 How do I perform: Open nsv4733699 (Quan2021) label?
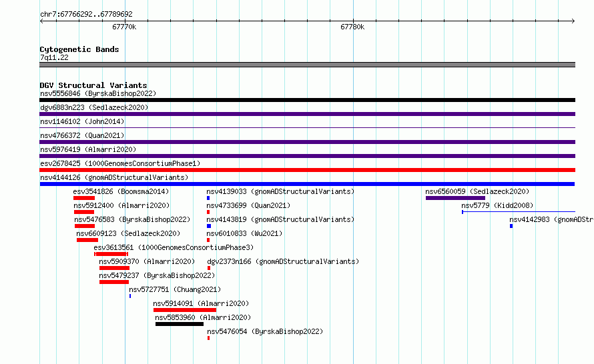pyautogui.click(x=248, y=205)
